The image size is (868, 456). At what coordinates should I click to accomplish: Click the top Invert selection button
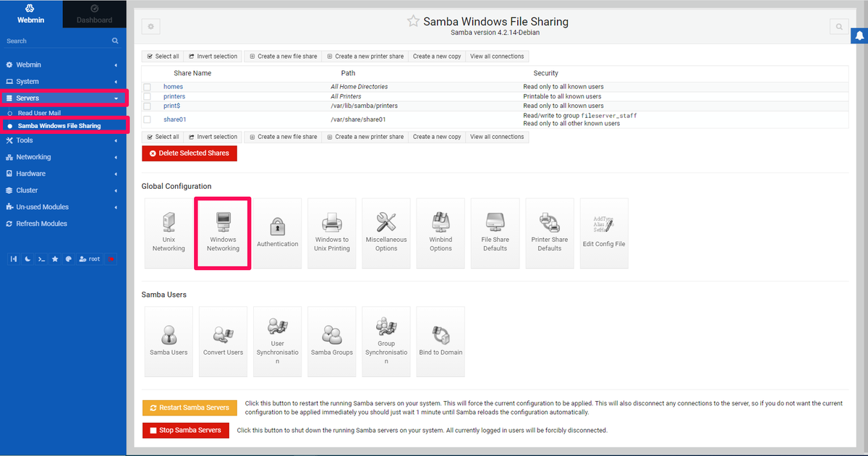(x=213, y=56)
